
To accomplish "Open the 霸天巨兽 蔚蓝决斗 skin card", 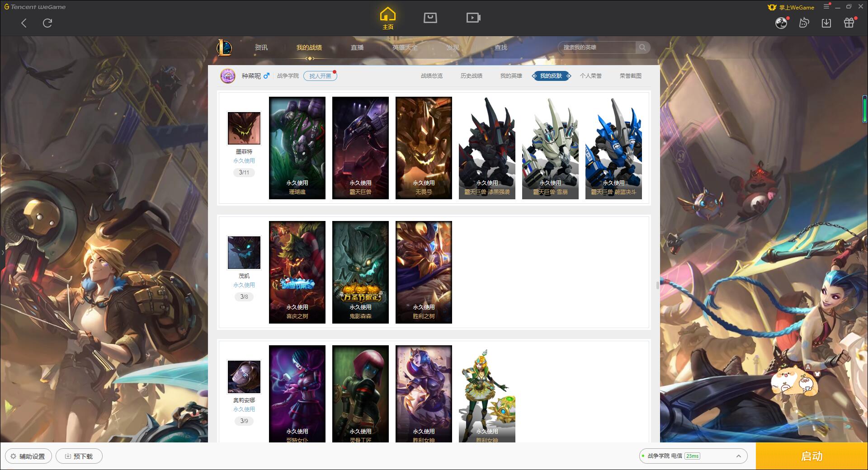I will (x=613, y=148).
